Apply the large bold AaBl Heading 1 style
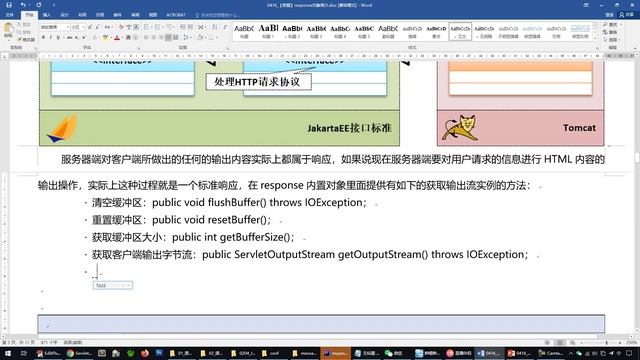The image size is (640, 360). 268,31
